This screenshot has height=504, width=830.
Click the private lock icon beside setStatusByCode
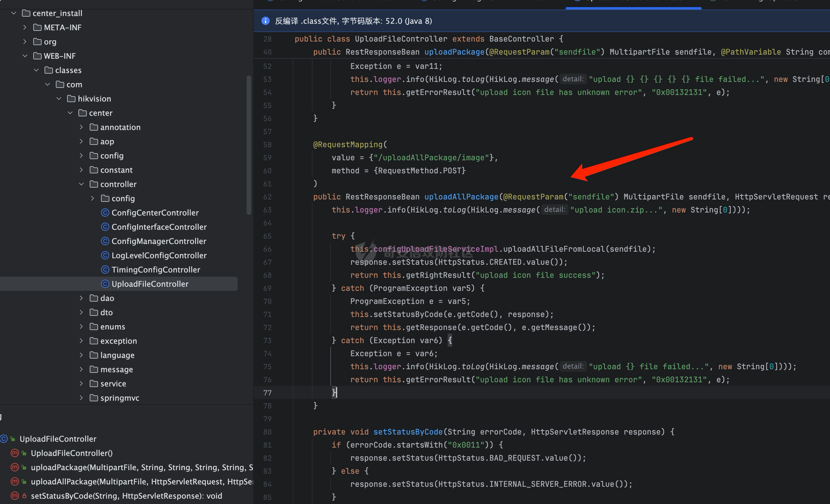(24, 496)
